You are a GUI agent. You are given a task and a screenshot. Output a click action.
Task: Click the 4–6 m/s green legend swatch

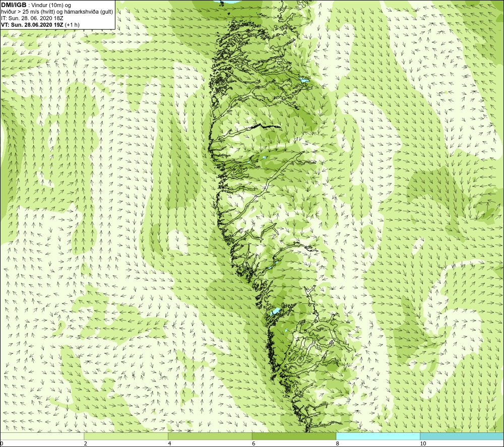(210, 436)
